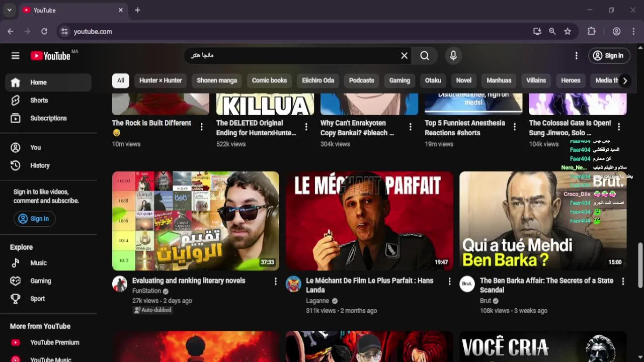Click install app icon in address bar
Image resolution: width=644 pixels, height=362 pixels.
[x=537, y=31]
